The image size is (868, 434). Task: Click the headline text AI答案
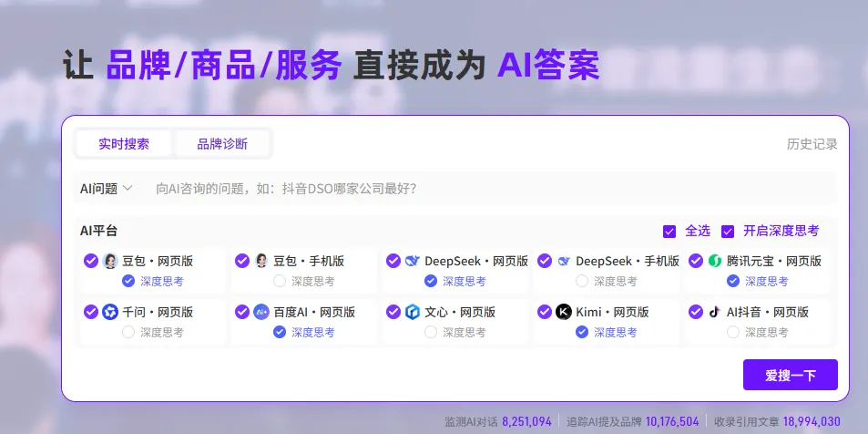click(548, 66)
